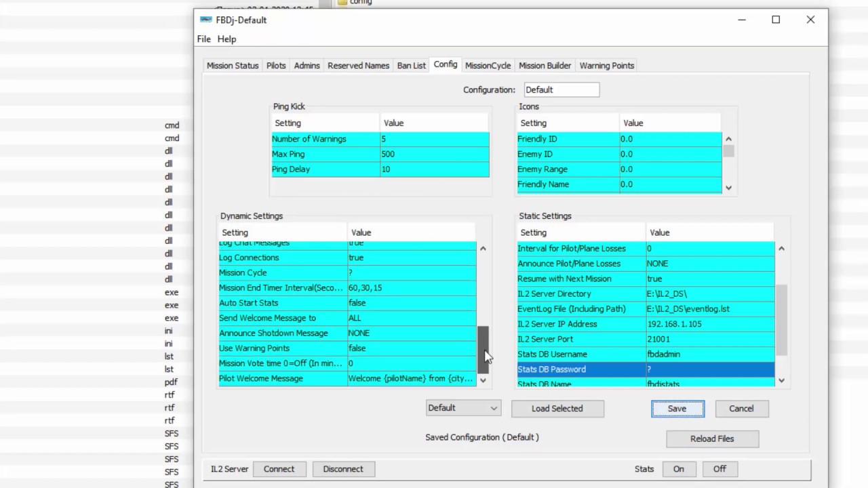Select the Use Warning Points value
This screenshot has width=868, height=488.
pyautogui.click(x=412, y=348)
